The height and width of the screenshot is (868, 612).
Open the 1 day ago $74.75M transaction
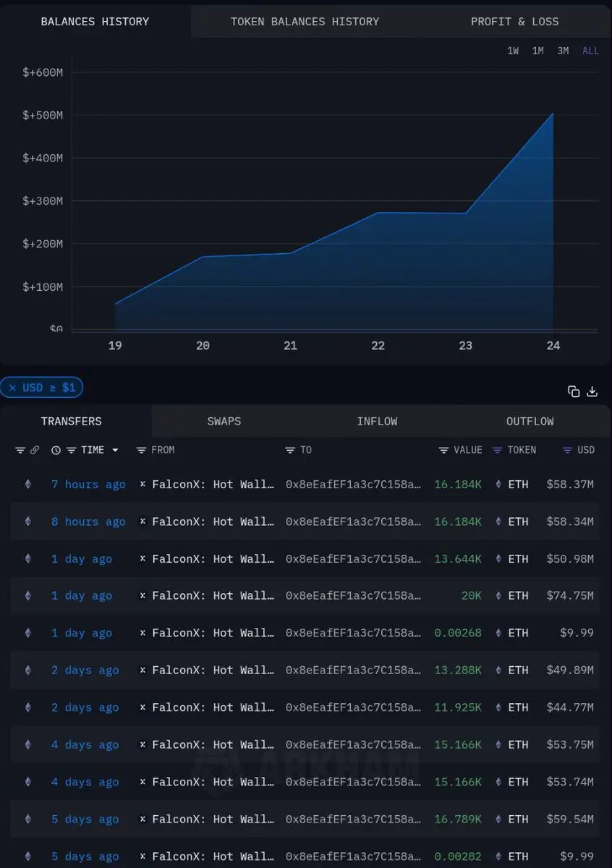[x=82, y=596]
